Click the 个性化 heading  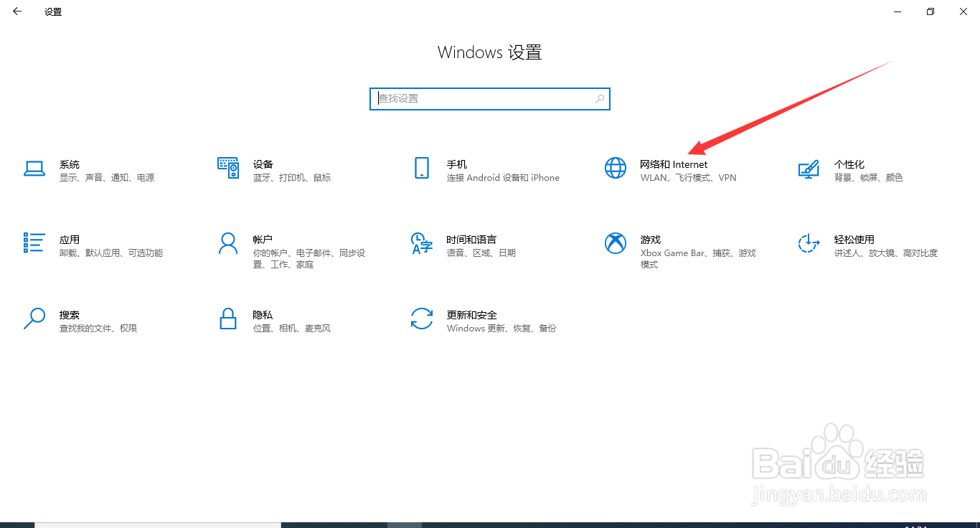[849, 164]
